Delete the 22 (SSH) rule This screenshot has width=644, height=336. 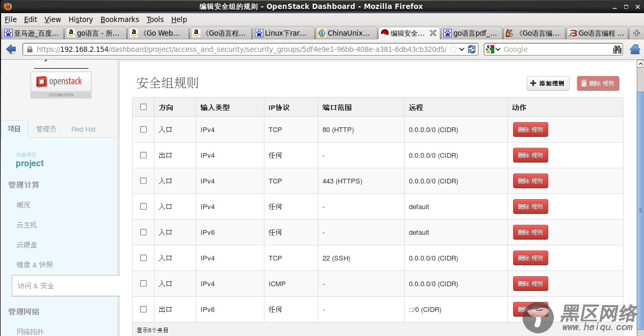click(530, 258)
